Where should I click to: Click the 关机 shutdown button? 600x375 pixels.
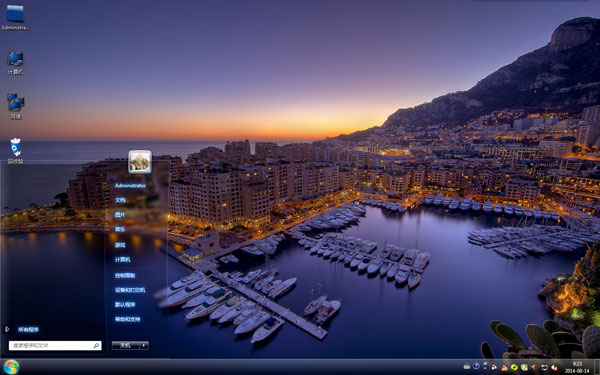click(x=126, y=346)
